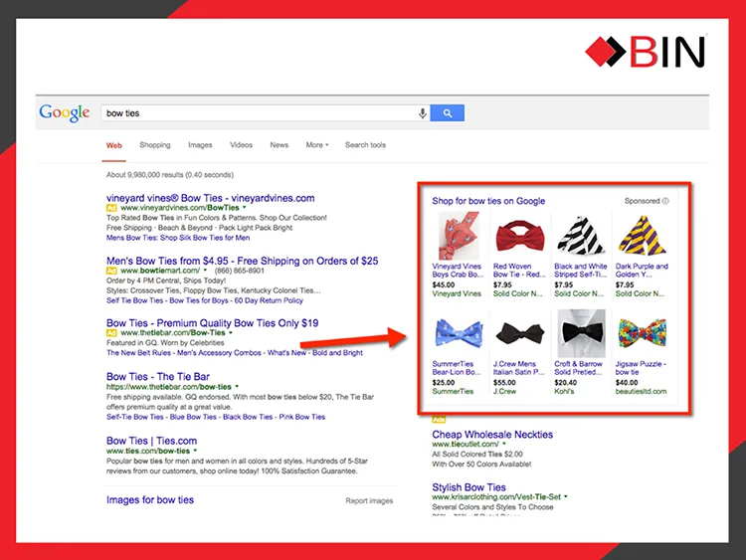746x560 pixels.
Task: Open the News tab
Action: click(280, 145)
